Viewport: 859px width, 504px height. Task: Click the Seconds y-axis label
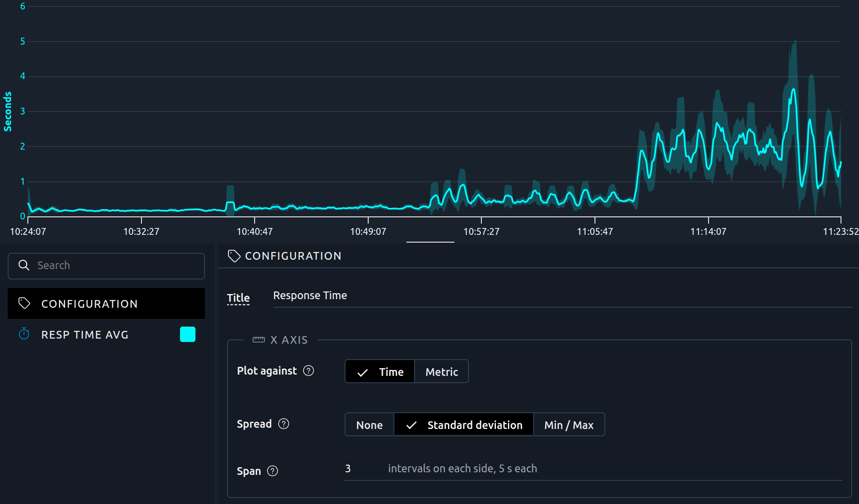(x=8, y=111)
